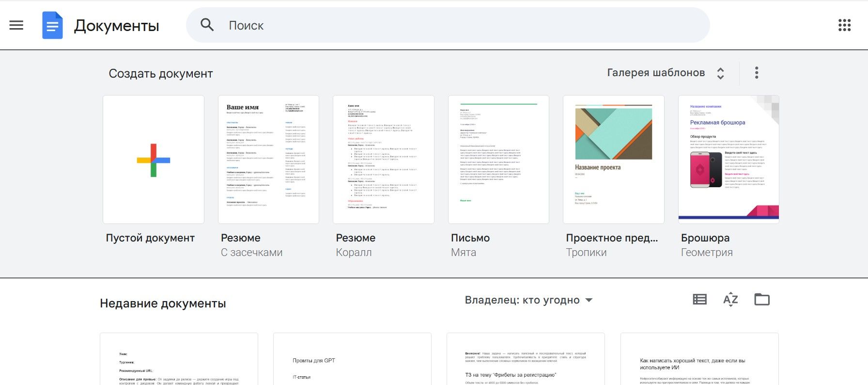Open the template section three-dot menu
The height and width of the screenshot is (385, 868).
click(757, 73)
